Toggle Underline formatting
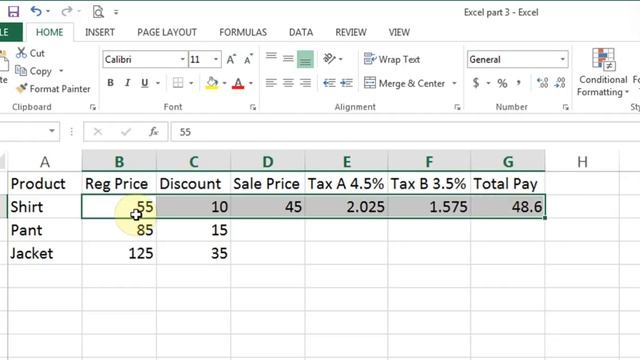This screenshot has height=360, width=640. [x=144, y=83]
